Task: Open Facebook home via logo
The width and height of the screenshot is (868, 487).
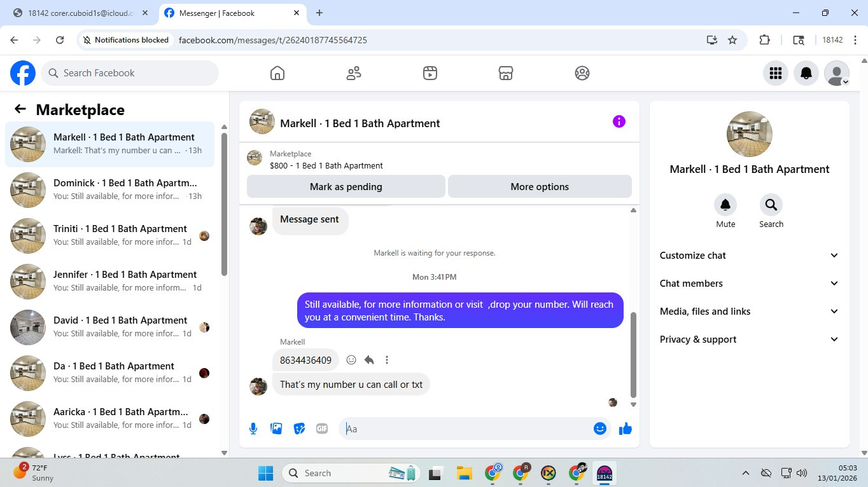Action: click(23, 73)
